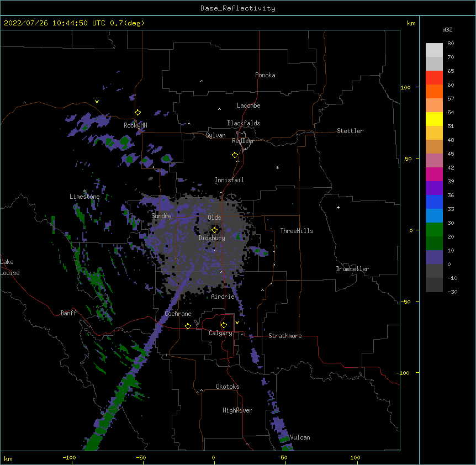The width and height of the screenshot is (476, 465).
Task: Click the Airdrie label
Action: pos(223,297)
